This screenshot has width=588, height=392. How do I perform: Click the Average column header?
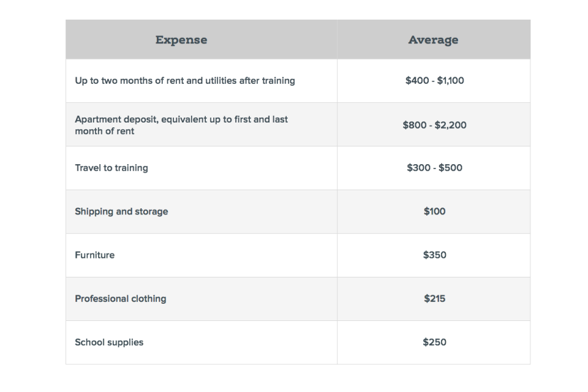(x=433, y=40)
